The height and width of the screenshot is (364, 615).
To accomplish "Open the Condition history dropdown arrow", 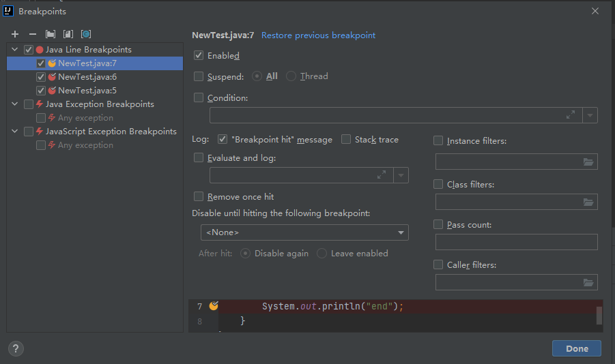I will [590, 115].
